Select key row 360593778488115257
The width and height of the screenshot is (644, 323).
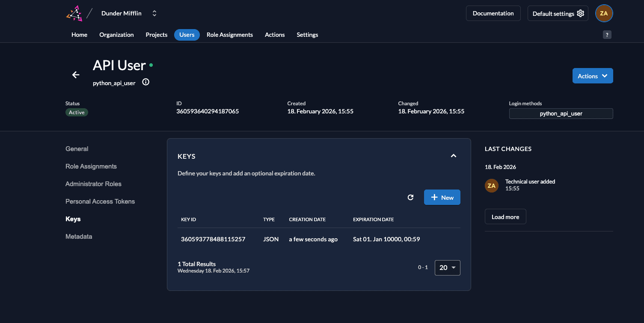coord(213,239)
